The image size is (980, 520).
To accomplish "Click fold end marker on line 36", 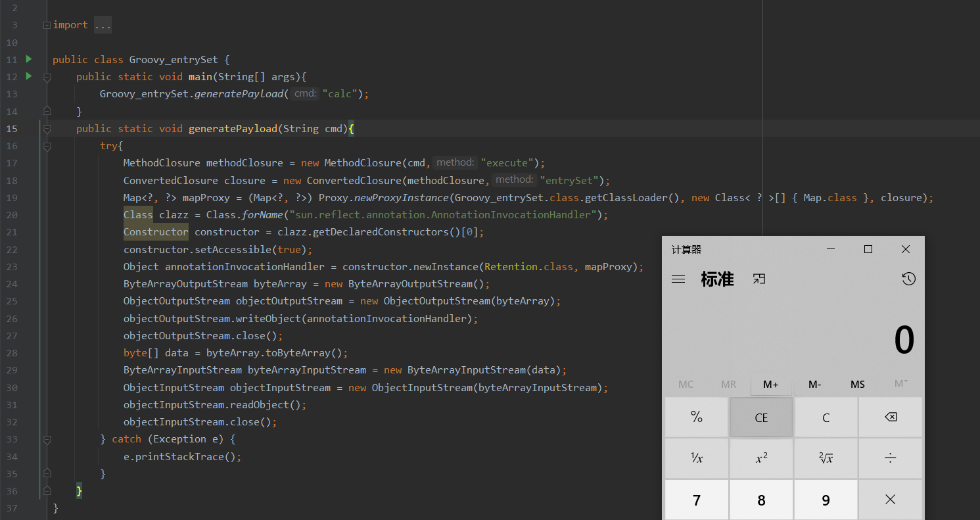I will tap(47, 490).
